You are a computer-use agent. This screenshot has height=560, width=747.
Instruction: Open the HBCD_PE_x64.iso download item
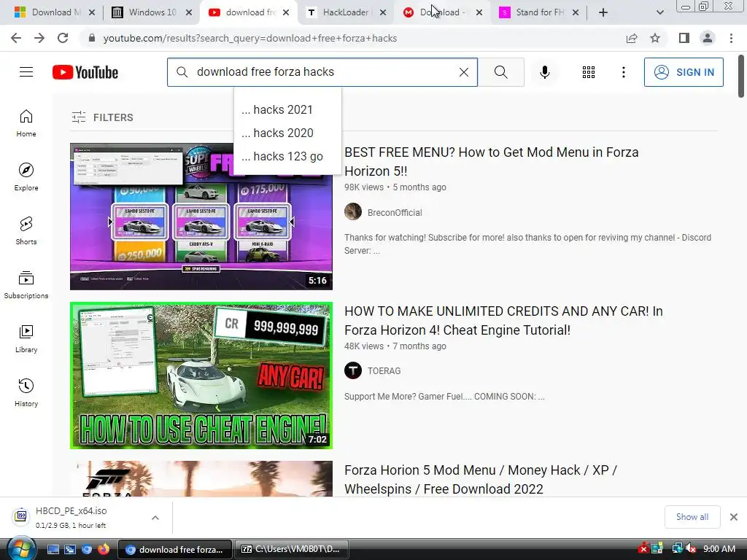[x=71, y=517]
